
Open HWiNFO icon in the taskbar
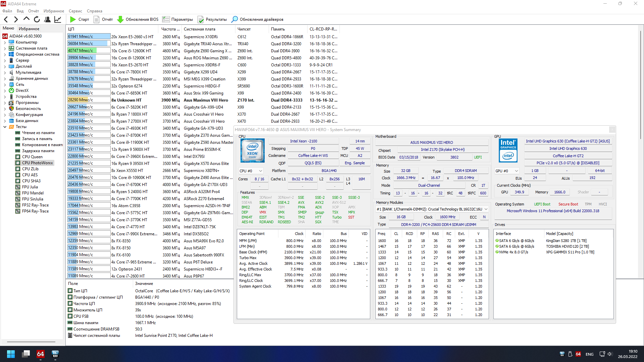pyautogui.click(x=55, y=354)
